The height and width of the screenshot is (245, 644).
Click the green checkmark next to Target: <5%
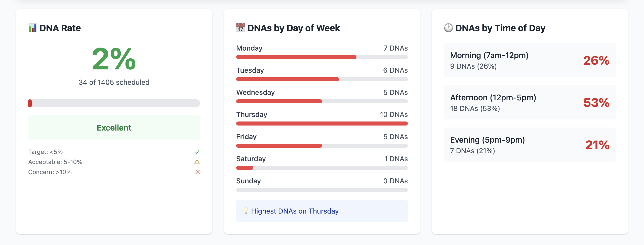coord(197,152)
